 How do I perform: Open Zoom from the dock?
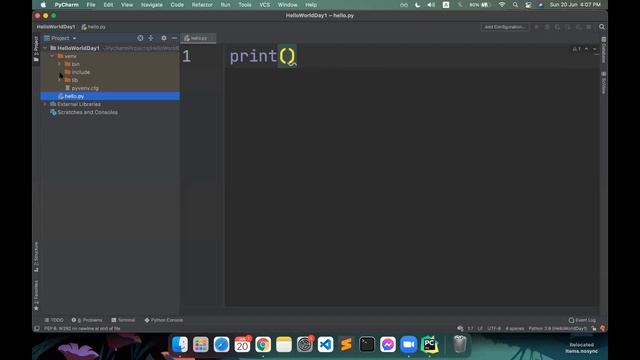[x=409, y=344]
